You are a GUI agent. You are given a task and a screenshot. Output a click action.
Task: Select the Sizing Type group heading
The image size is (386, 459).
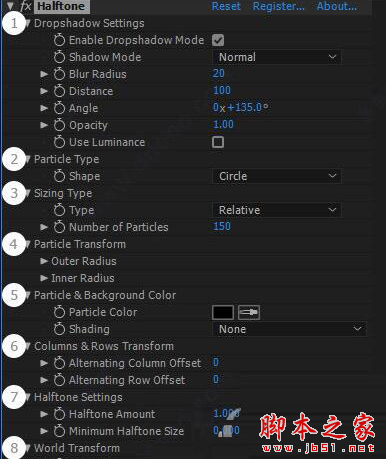[63, 193]
